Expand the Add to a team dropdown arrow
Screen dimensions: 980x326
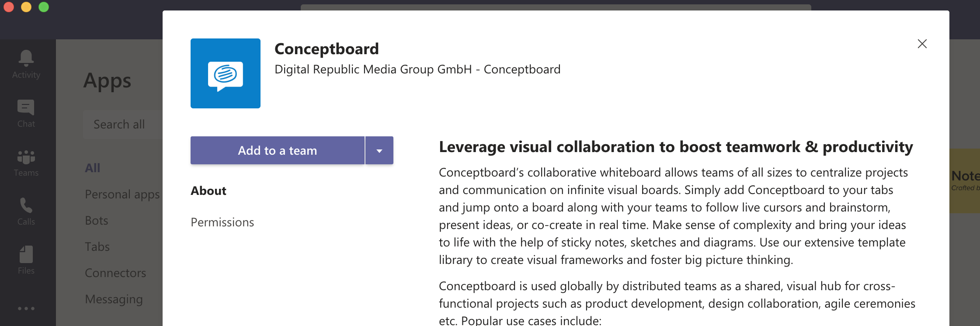379,150
